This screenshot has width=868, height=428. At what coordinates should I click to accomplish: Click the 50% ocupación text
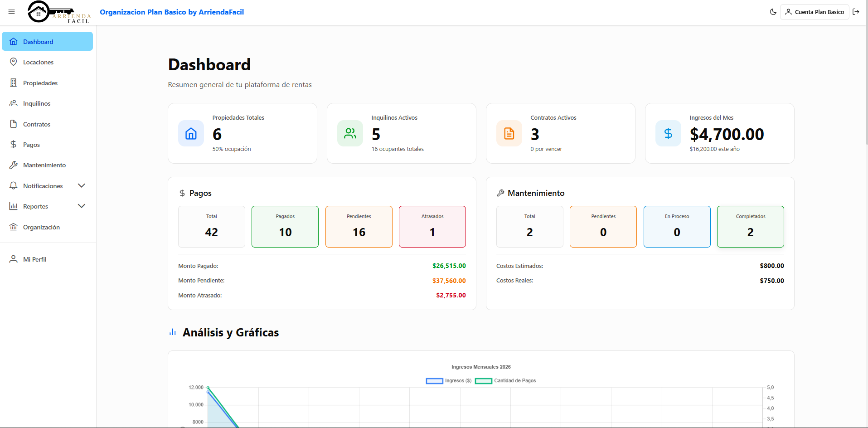coord(232,149)
